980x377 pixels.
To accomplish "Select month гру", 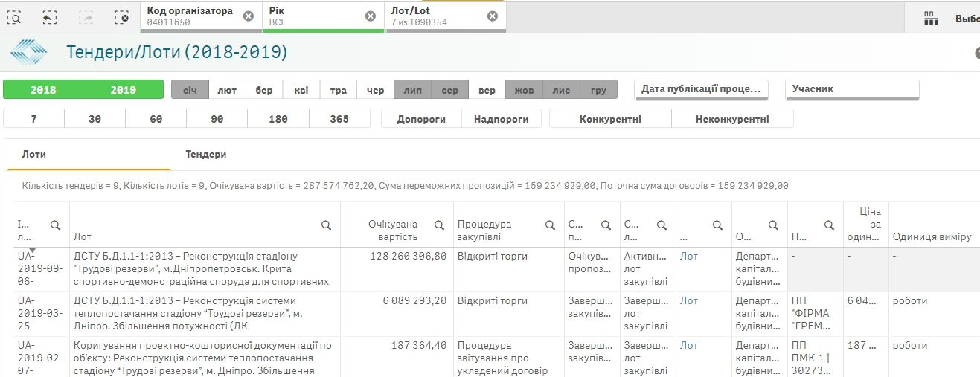I will (598, 90).
